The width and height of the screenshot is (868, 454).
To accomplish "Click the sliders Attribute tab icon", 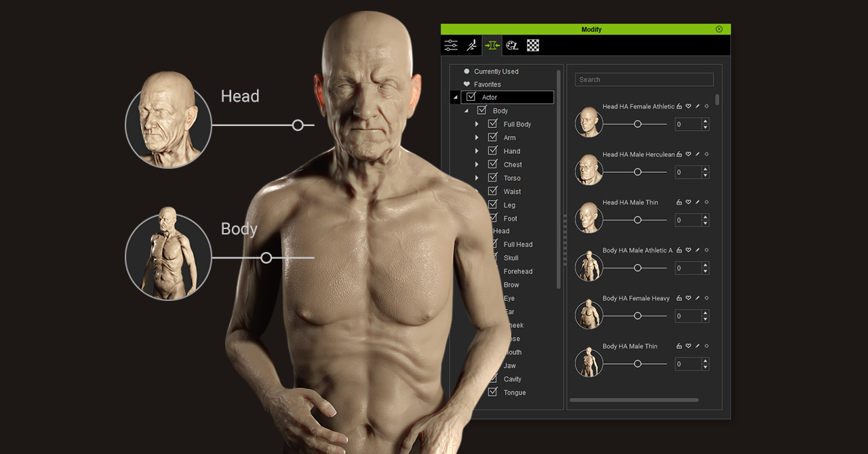I will coord(451,45).
